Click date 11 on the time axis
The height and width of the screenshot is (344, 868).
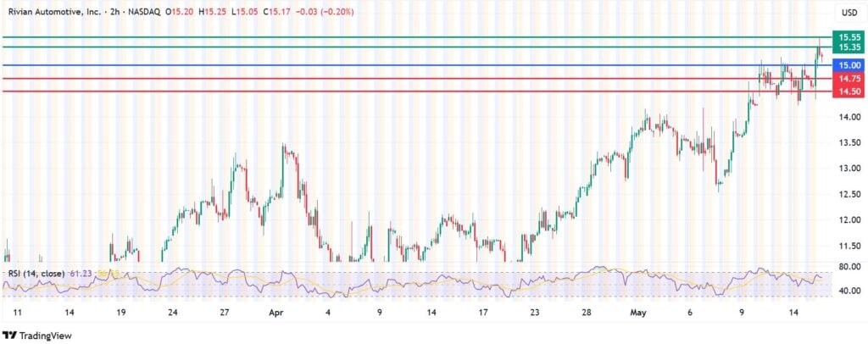pyautogui.click(x=19, y=312)
